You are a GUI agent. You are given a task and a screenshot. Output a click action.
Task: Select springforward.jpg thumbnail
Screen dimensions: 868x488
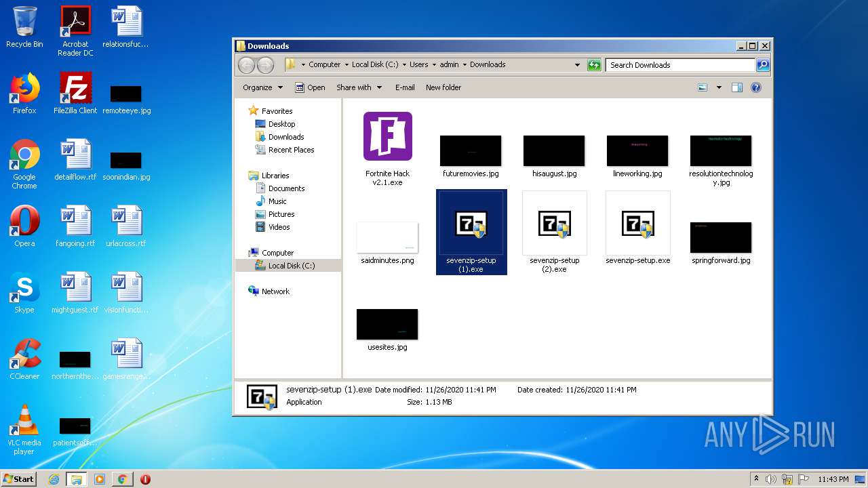point(721,237)
